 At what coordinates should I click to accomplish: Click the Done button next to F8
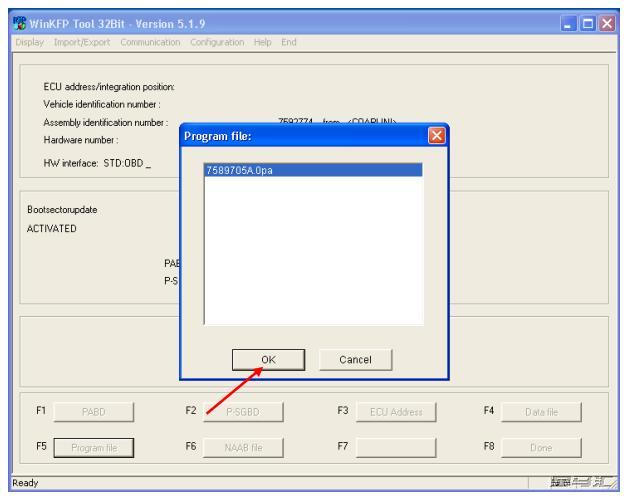click(x=541, y=448)
